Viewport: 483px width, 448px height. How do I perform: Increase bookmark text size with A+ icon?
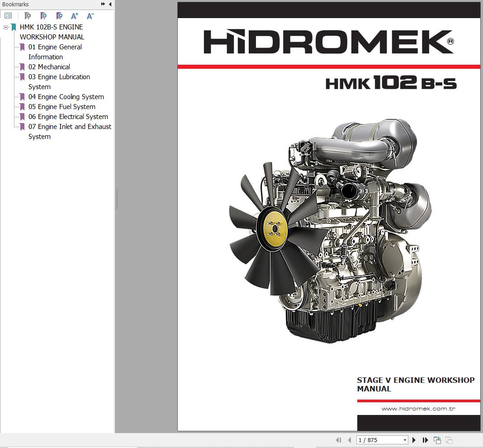(75, 16)
